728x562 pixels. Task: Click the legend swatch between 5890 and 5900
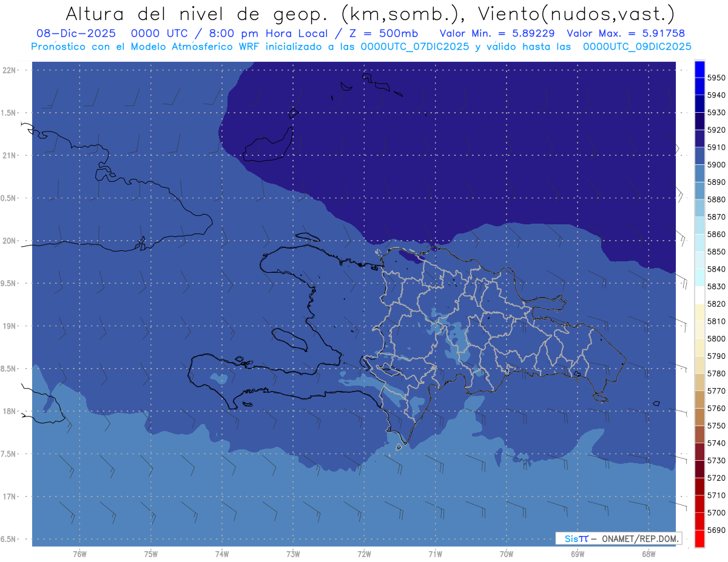pyautogui.click(x=699, y=173)
